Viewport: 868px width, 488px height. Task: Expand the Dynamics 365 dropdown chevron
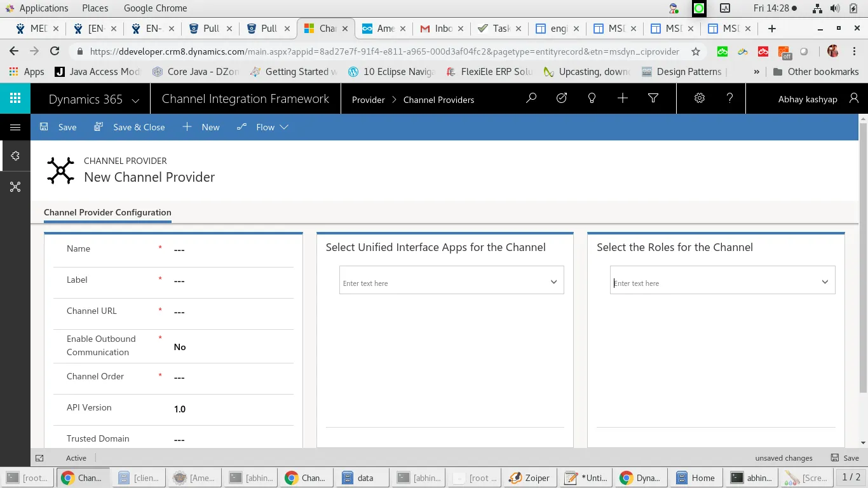pos(135,100)
